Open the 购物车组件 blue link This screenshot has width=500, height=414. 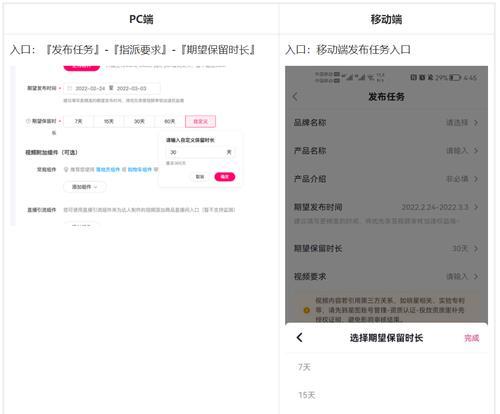[x=140, y=170]
